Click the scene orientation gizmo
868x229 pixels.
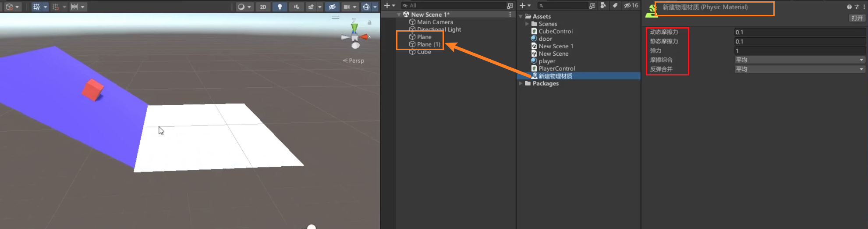(355, 37)
